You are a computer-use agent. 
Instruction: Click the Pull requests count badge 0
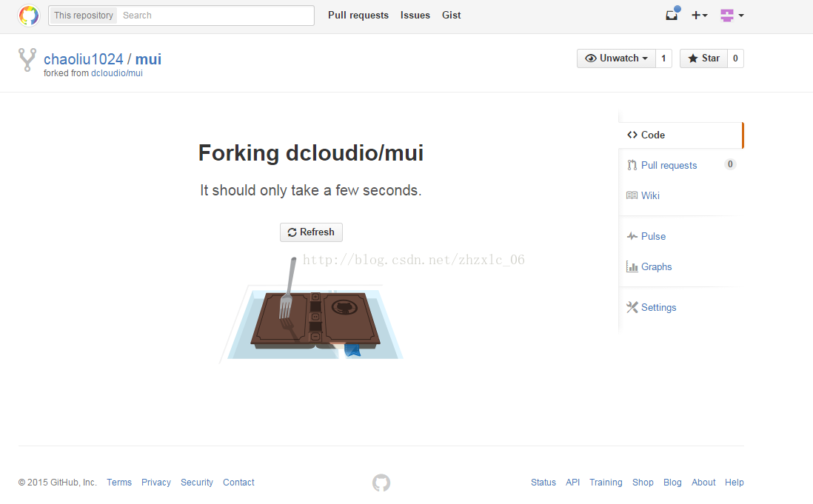(730, 165)
